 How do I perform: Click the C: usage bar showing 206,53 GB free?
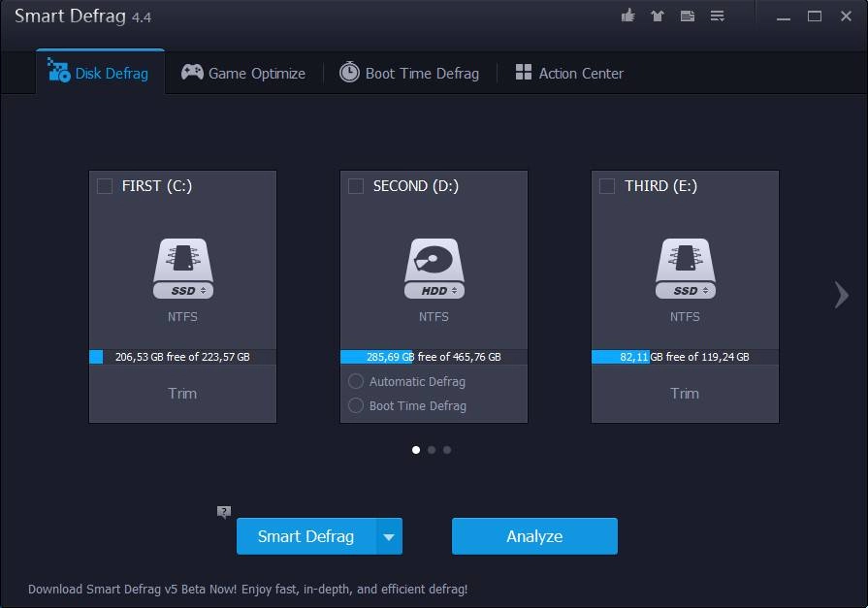(x=182, y=357)
